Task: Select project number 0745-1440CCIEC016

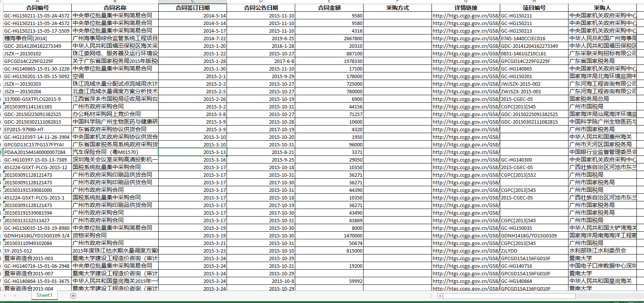Action: (534, 38)
